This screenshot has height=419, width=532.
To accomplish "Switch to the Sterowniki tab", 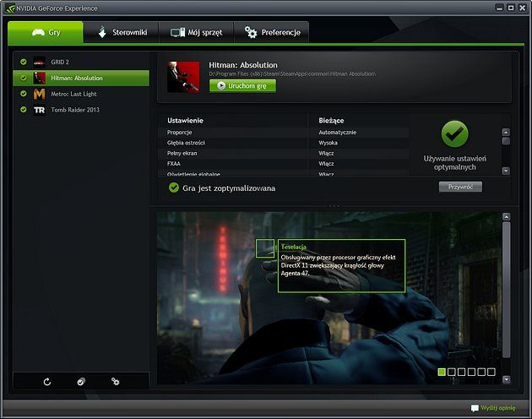I will click(x=121, y=32).
